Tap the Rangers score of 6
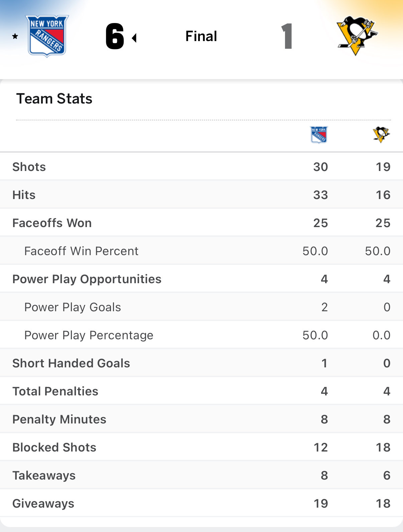 (x=115, y=36)
